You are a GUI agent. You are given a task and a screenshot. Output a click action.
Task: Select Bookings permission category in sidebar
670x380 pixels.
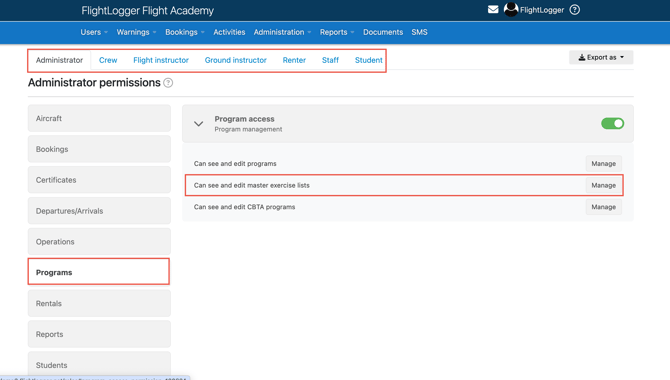pos(99,149)
